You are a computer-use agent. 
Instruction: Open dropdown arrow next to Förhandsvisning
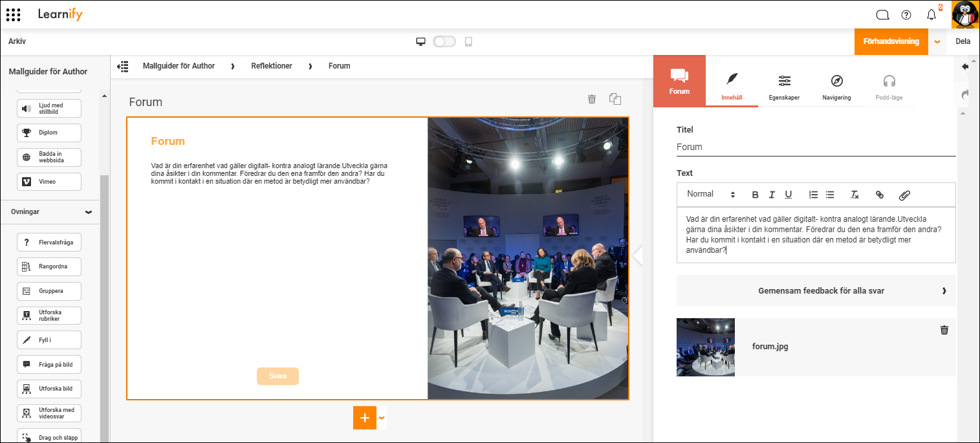(937, 41)
